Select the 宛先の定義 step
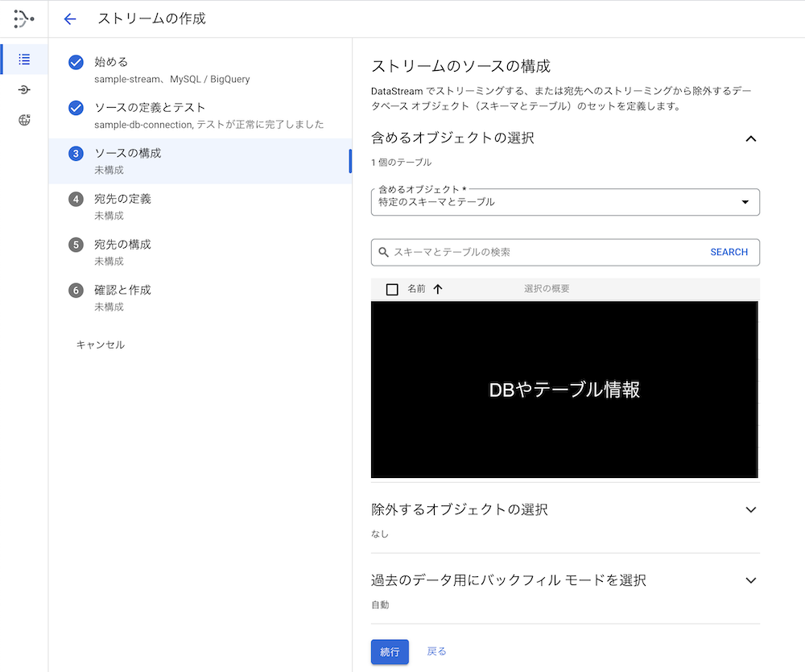 200,207
